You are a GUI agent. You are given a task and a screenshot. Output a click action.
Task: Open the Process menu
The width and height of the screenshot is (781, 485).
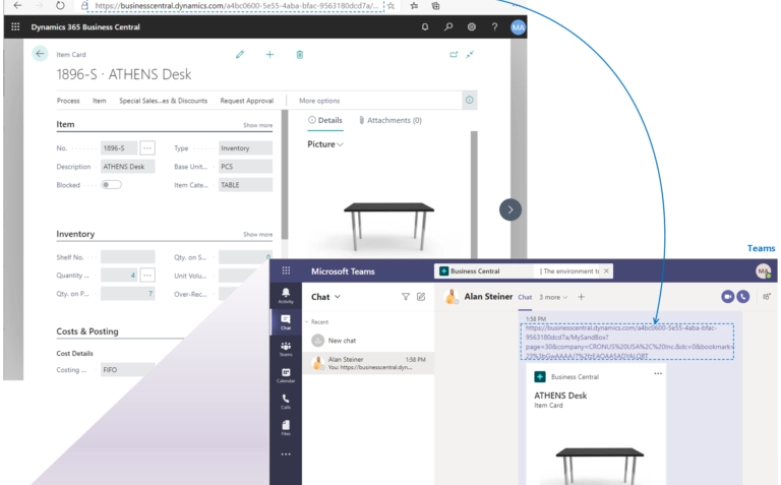[68, 101]
